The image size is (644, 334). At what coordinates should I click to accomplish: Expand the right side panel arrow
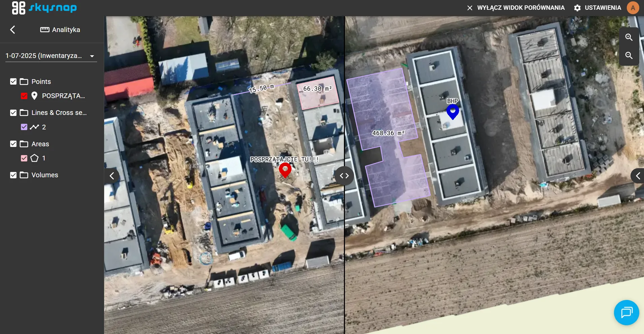pyautogui.click(x=637, y=176)
